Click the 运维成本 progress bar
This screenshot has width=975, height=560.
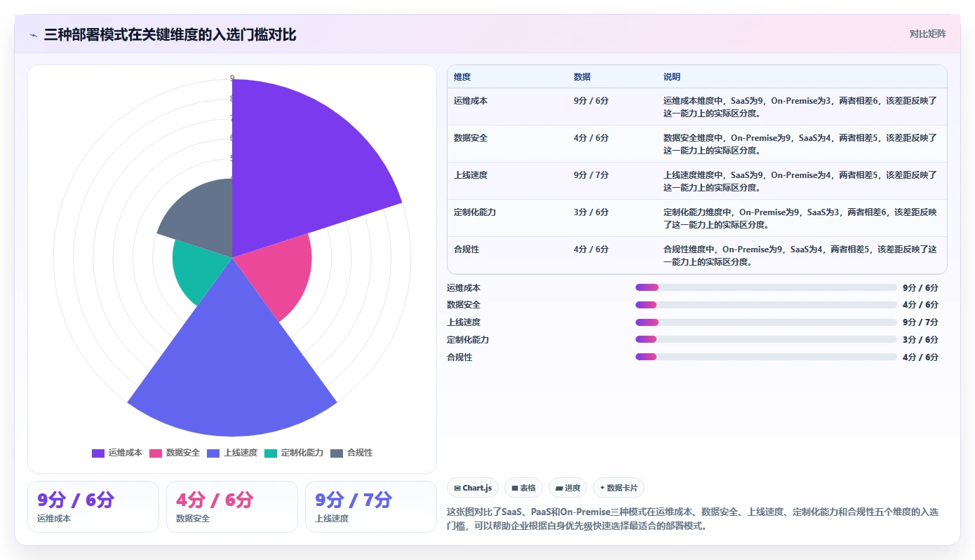(x=766, y=287)
